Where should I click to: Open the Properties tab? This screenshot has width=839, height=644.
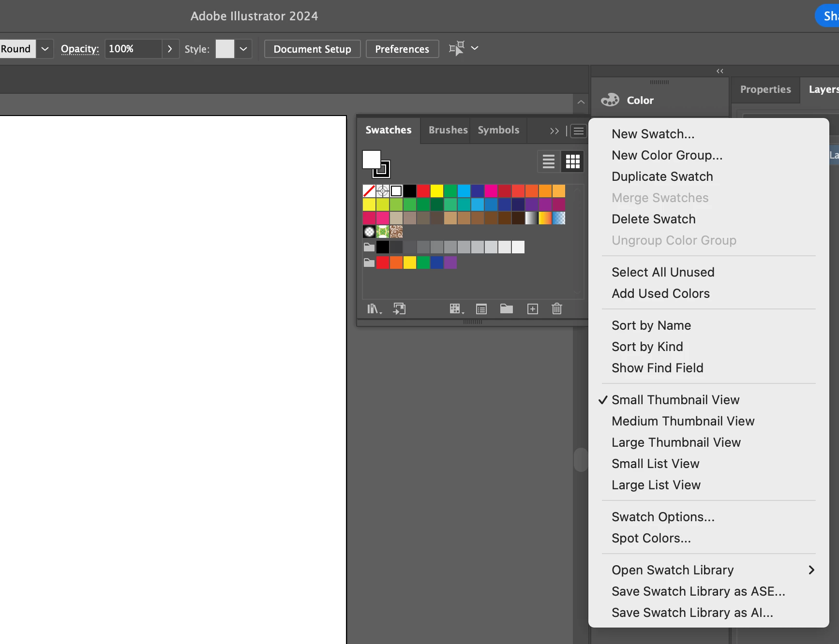[765, 89]
